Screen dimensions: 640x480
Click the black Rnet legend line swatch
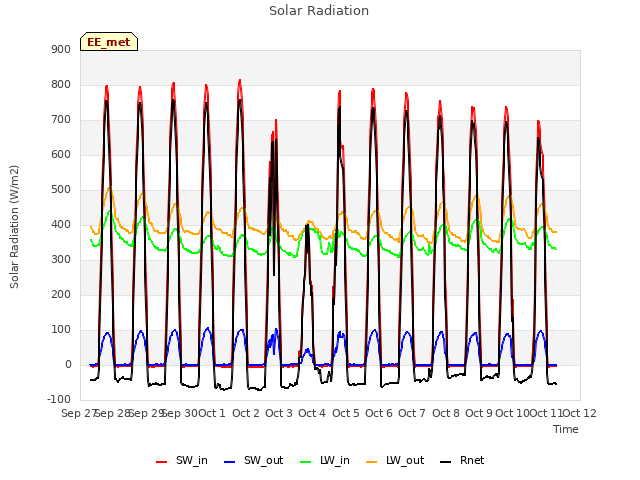[x=446, y=462]
